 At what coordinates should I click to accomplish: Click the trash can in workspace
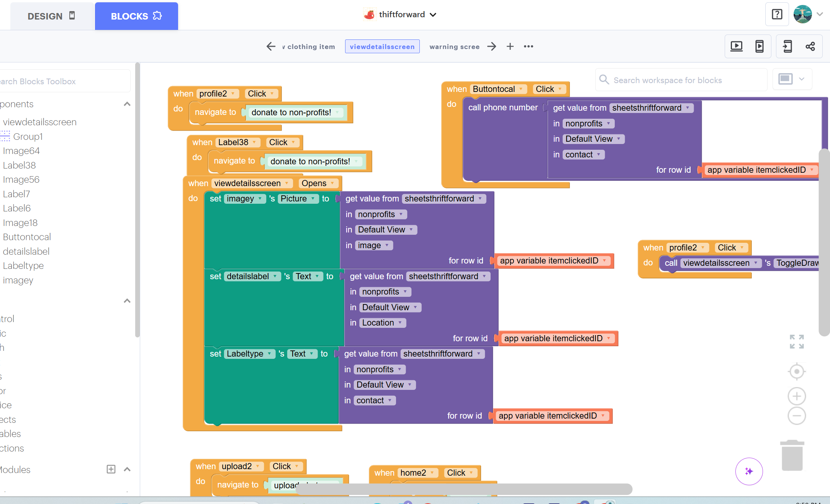[792, 456]
